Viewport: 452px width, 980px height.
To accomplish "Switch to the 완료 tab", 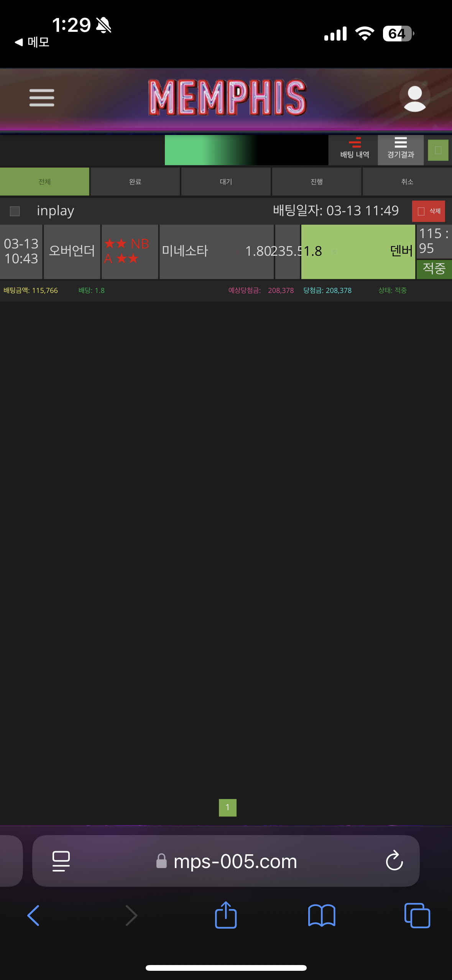I will [135, 182].
